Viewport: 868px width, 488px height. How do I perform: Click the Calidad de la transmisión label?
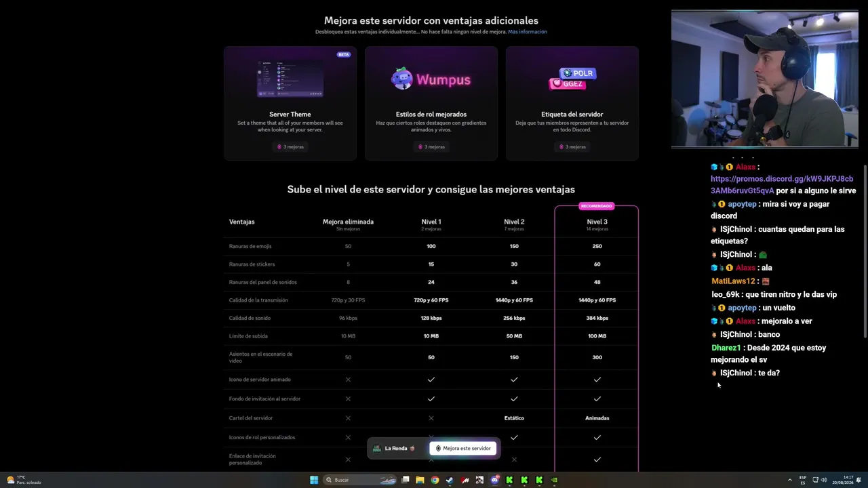click(258, 300)
